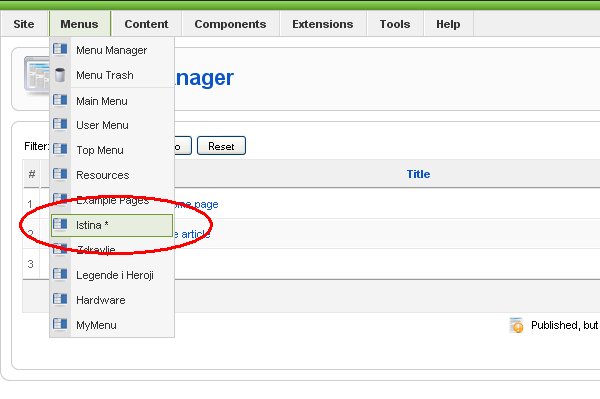Image resolution: width=600 pixels, height=399 pixels.
Task: Select Main Menu in dropdown
Action: pyautogui.click(x=112, y=101)
